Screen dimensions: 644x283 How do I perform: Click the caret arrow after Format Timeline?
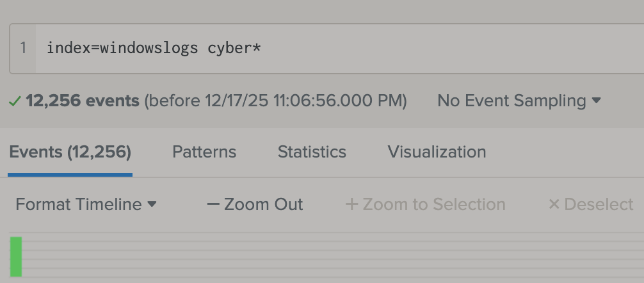click(x=152, y=205)
